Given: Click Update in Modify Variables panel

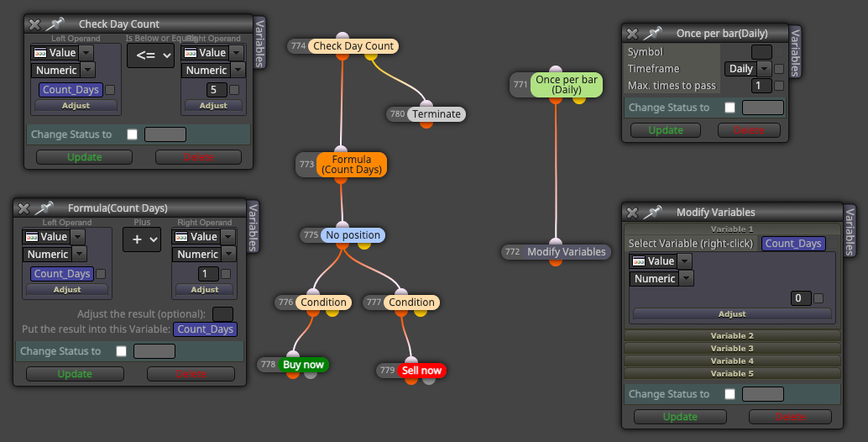Looking at the screenshot, I should click(x=680, y=417).
